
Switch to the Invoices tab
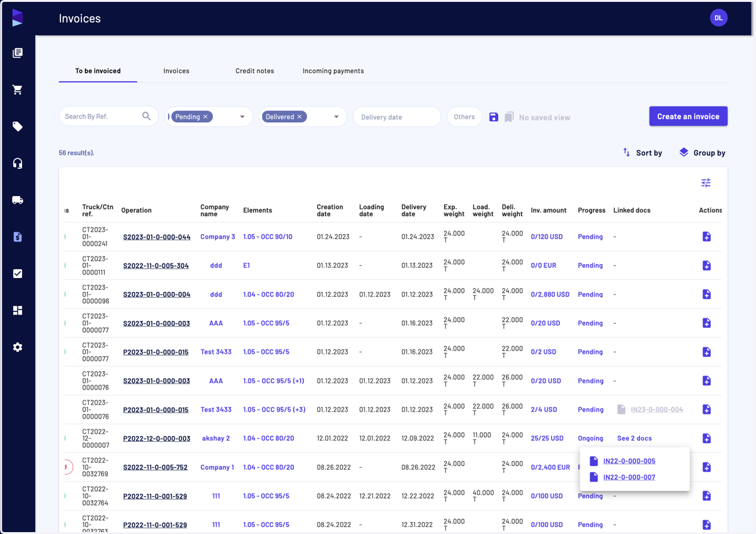[x=176, y=71]
